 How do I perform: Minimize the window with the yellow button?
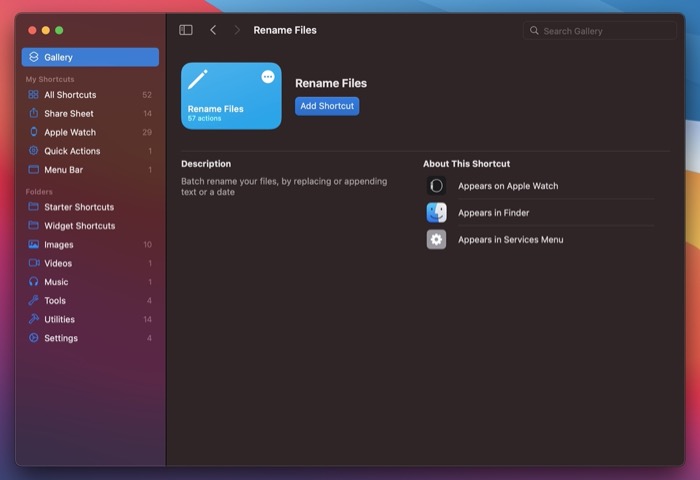(46, 30)
